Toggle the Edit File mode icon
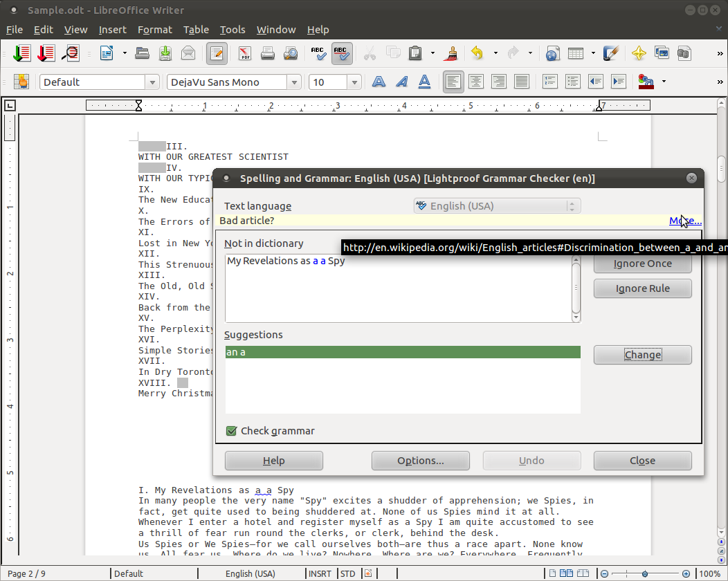 pyautogui.click(x=217, y=53)
